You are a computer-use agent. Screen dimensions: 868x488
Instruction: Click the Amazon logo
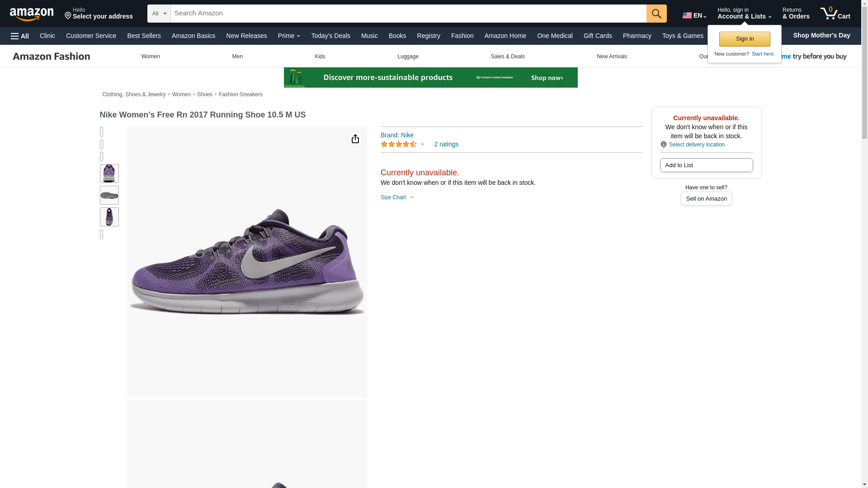32,14
